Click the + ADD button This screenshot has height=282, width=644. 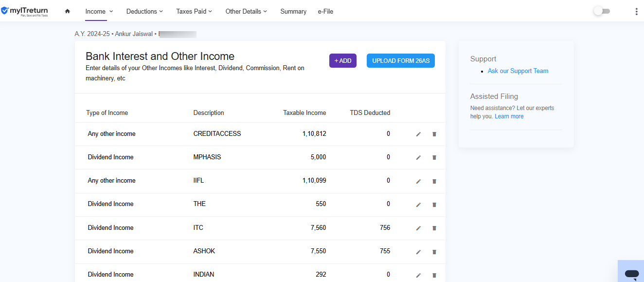click(343, 61)
